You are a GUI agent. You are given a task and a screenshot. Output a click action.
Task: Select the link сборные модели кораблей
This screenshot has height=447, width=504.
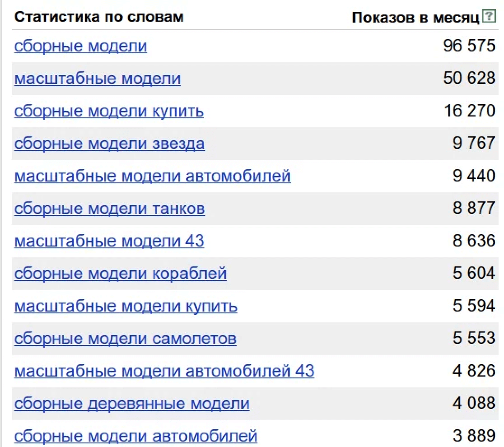(121, 273)
